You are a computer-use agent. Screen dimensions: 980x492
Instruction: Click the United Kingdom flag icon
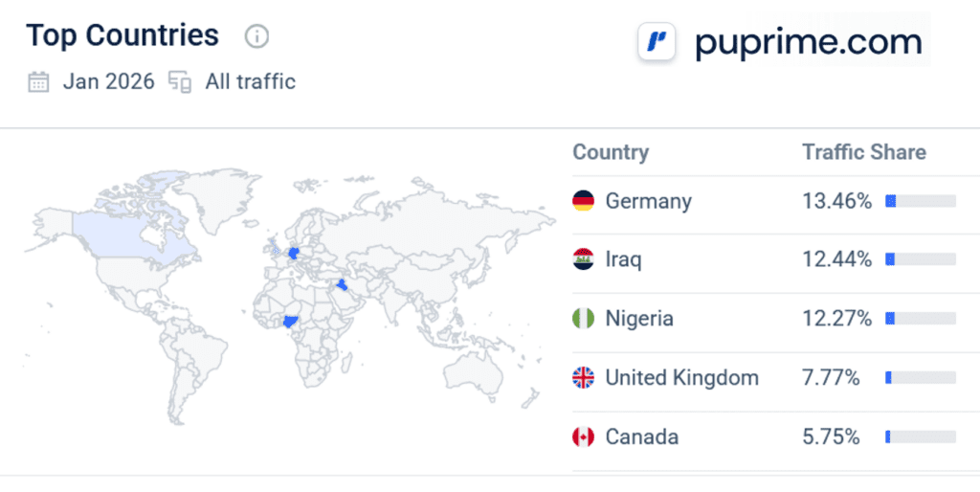click(x=583, y=378)
